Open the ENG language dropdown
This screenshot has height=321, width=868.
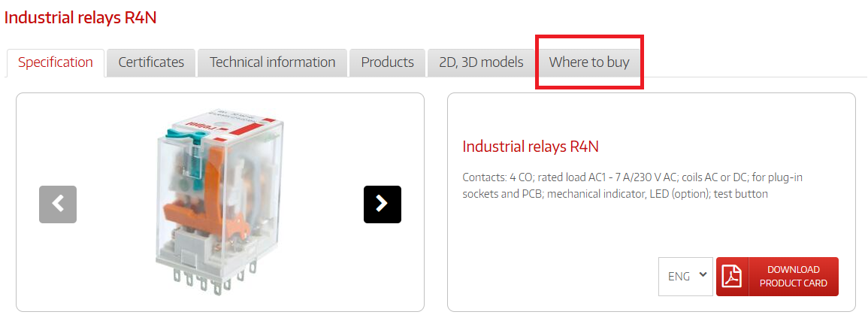click(x=685, y=276)
